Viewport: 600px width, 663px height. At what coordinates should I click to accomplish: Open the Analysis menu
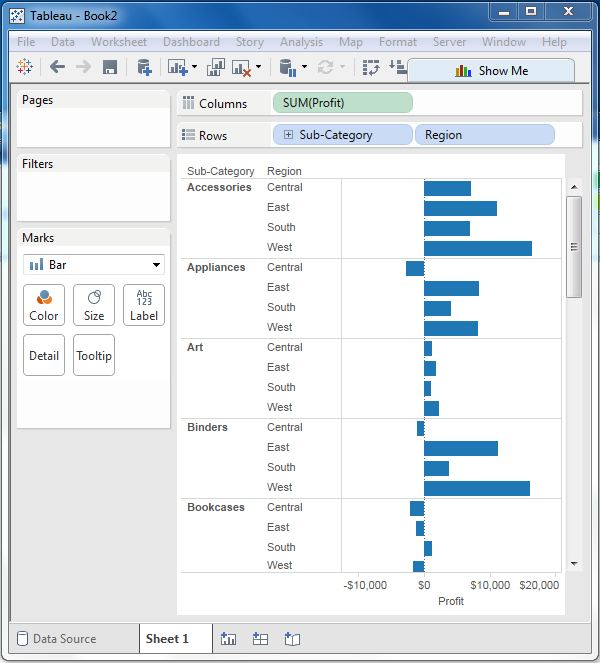point(301,42)
